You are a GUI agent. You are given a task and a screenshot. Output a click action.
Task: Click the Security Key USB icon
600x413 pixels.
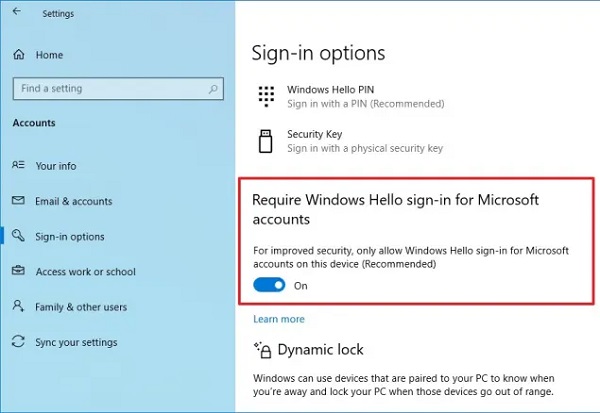(265, 141)
